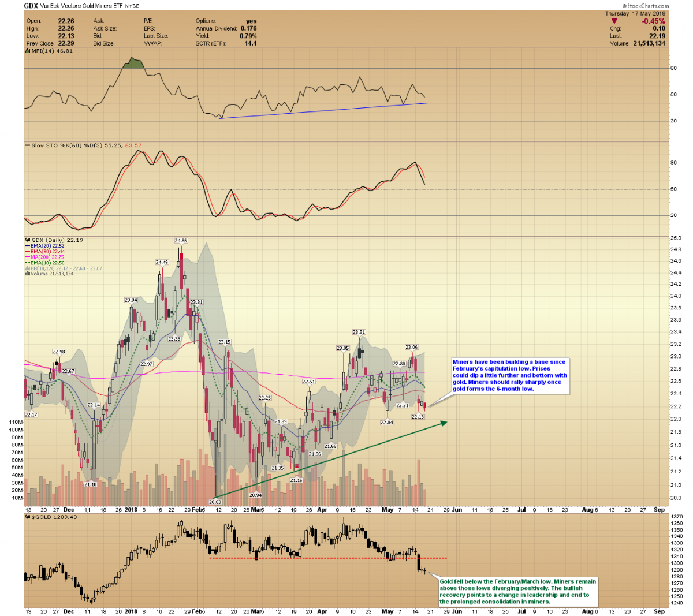
Task: Click the candlestick icon beside $GOLD
Action: [27, 517]
